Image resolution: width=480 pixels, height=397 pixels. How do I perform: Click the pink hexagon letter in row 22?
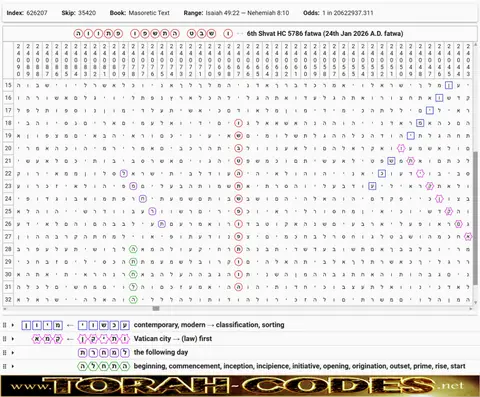tap(420, 174)
